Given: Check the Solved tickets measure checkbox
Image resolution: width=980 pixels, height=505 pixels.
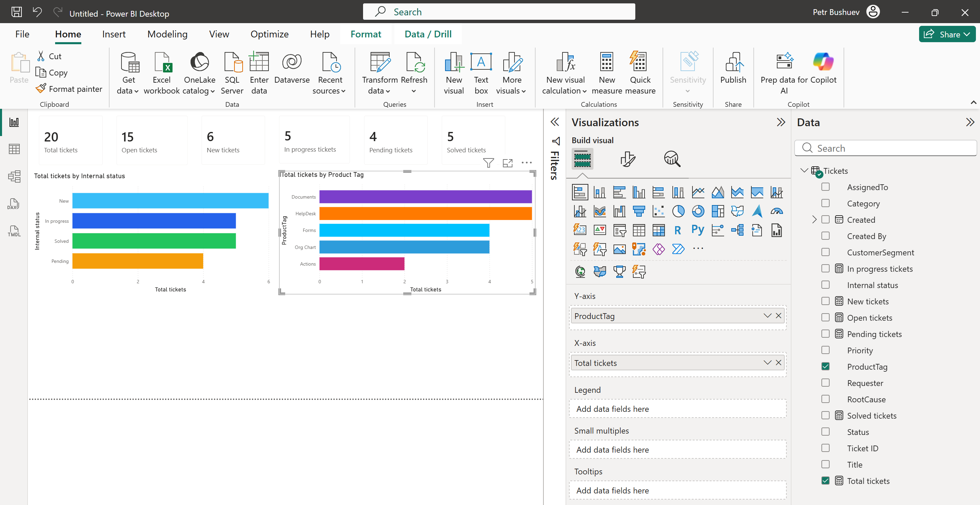Looking at the screenshot, I should [825, 415].
